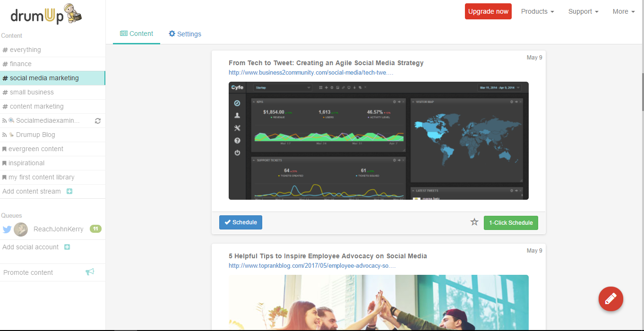Click the green 1-Click Schedule button
Viewport: 644px width, 331px height.
510,223
